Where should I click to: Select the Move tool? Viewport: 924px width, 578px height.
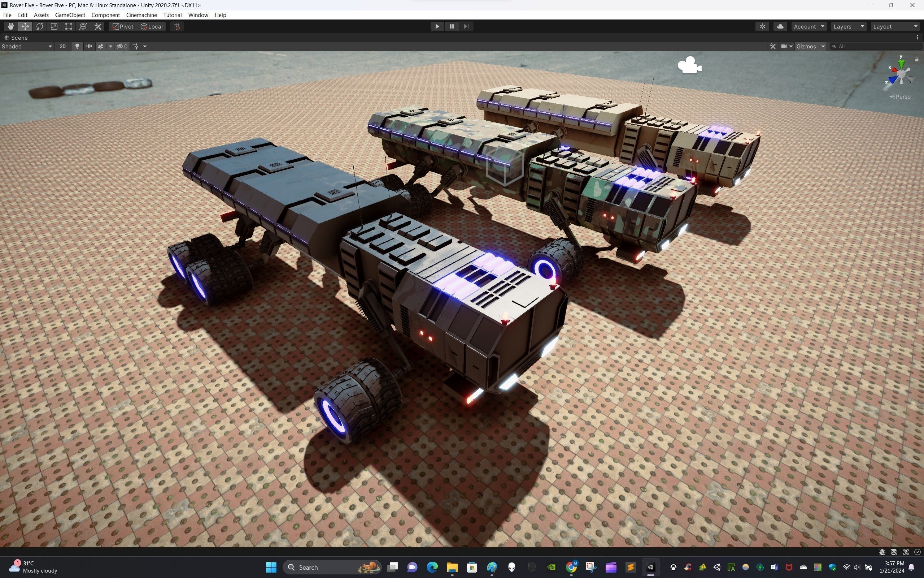tap(25, 26)
